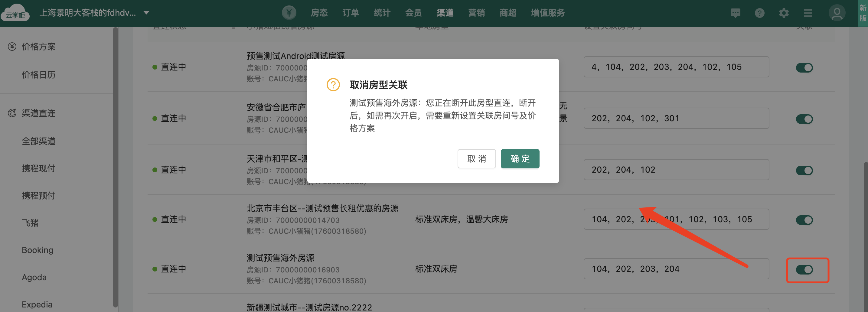Open the 房态 top menu
The width and height of the screenshot is (868, 312).
click(x=319, y=13)
